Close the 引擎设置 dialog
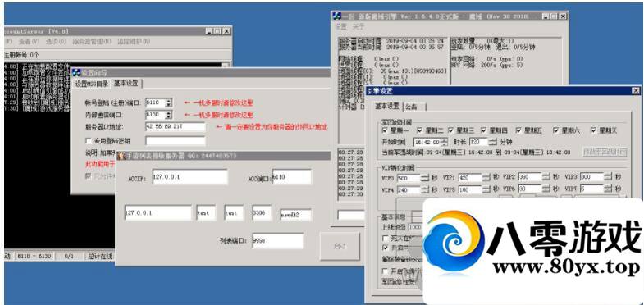The image size is (644, 305). [636, 91]
